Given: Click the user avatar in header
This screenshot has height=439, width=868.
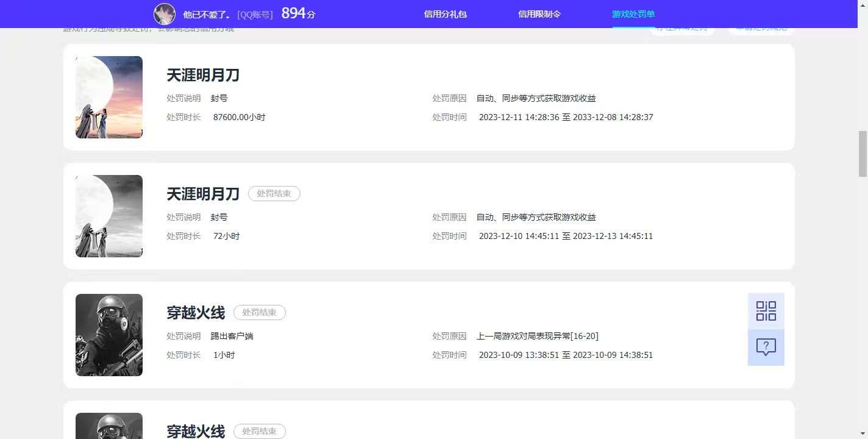Looking at the screenshot, I should pyautogui.click(x=165, y=14).
